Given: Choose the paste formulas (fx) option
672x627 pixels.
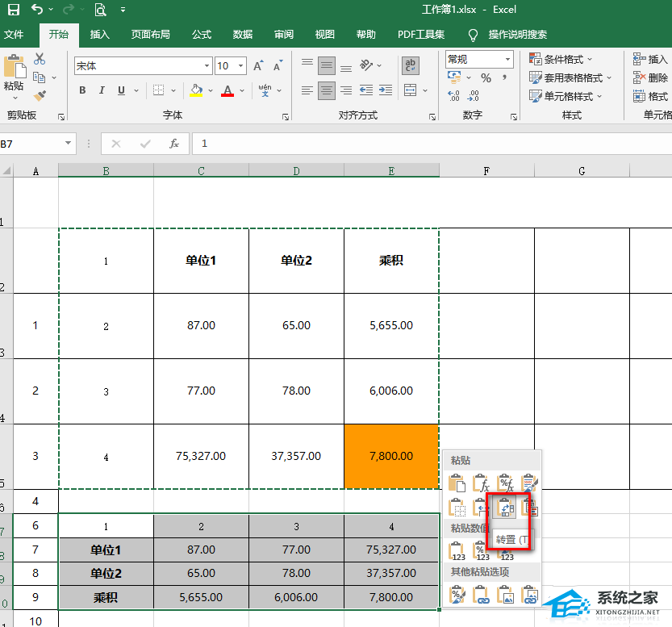Looking at the screenshot, I should coord(482,484).
